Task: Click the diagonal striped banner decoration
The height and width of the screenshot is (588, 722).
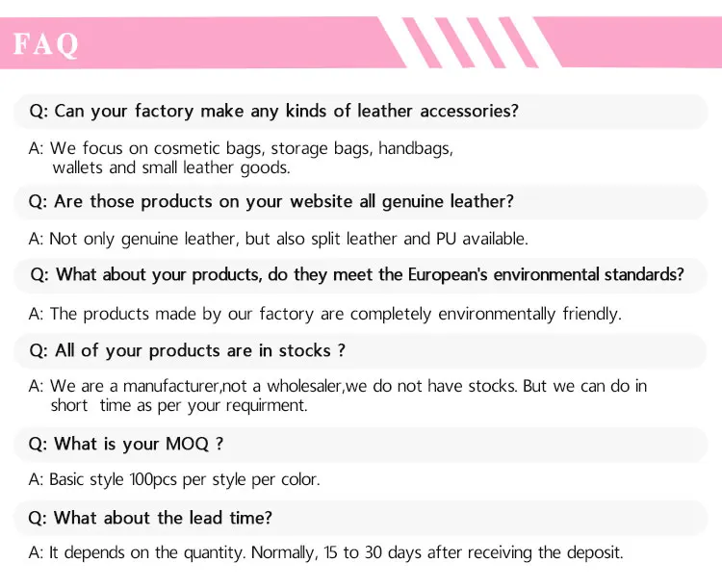Action: point(470,42)
